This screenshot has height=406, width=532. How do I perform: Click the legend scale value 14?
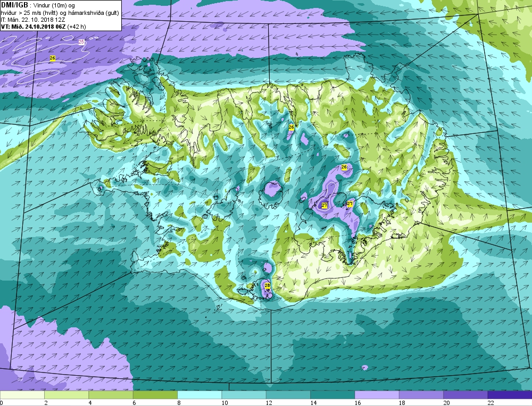click(313, 403)
